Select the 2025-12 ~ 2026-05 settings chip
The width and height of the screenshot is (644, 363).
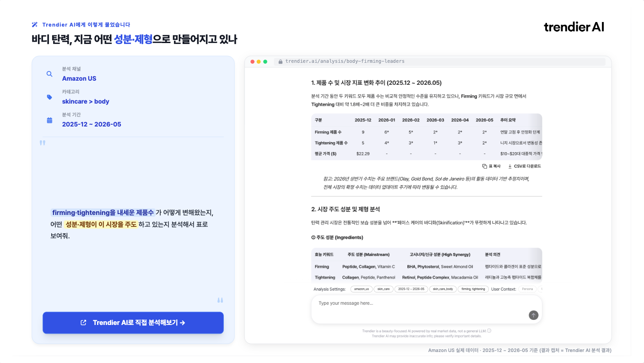point(411,289)
